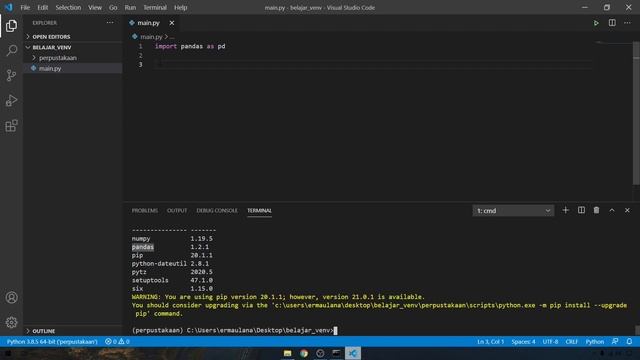Open the Selection menu
The image size is (640, 360).
tap(68, 7)
